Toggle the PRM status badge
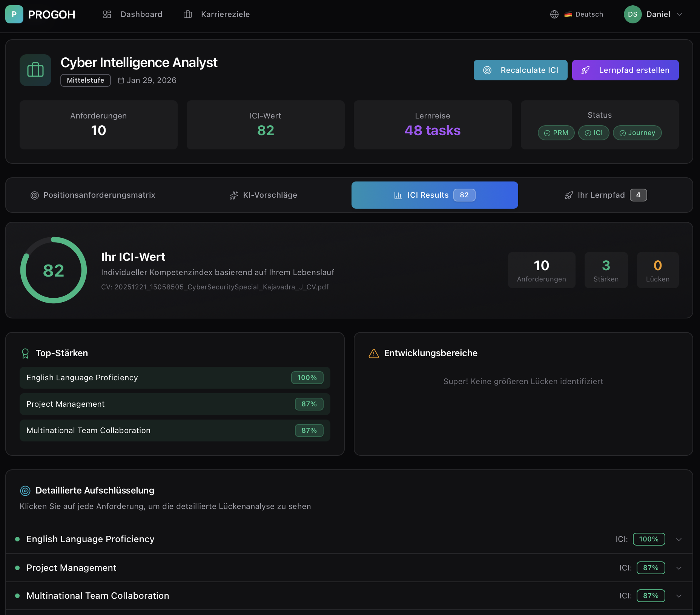700x615 pixels. [556, 133]
